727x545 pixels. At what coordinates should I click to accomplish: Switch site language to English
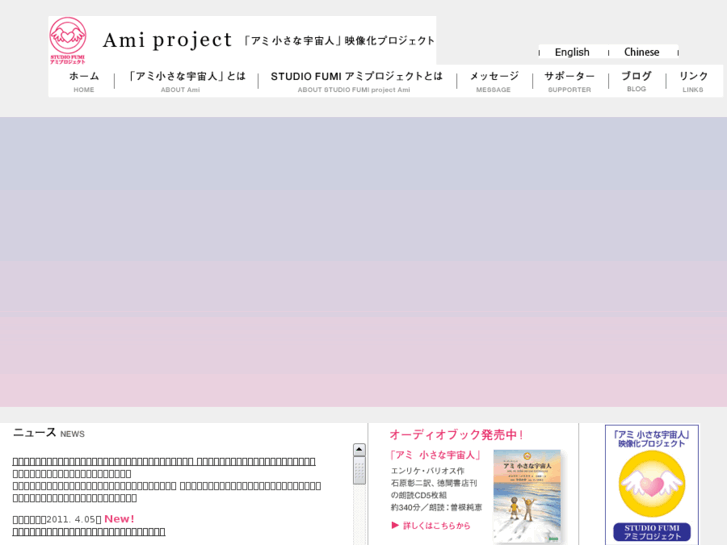click(572, 52)
